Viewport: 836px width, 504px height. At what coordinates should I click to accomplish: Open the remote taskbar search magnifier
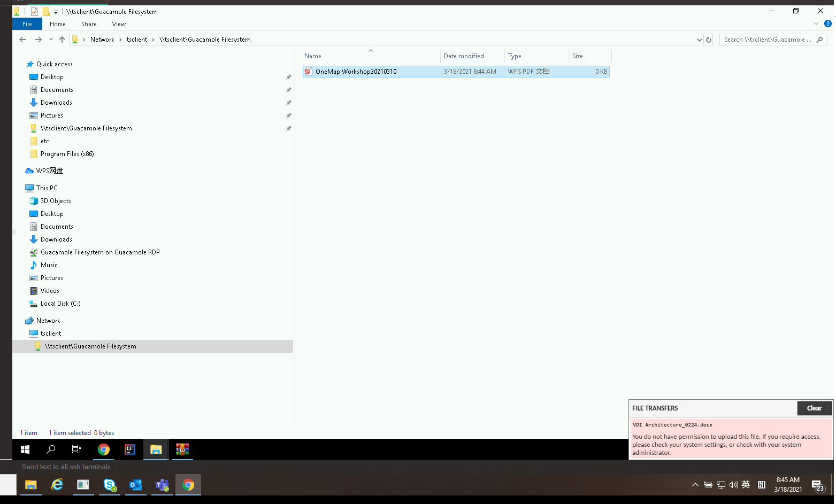(51, 449)
